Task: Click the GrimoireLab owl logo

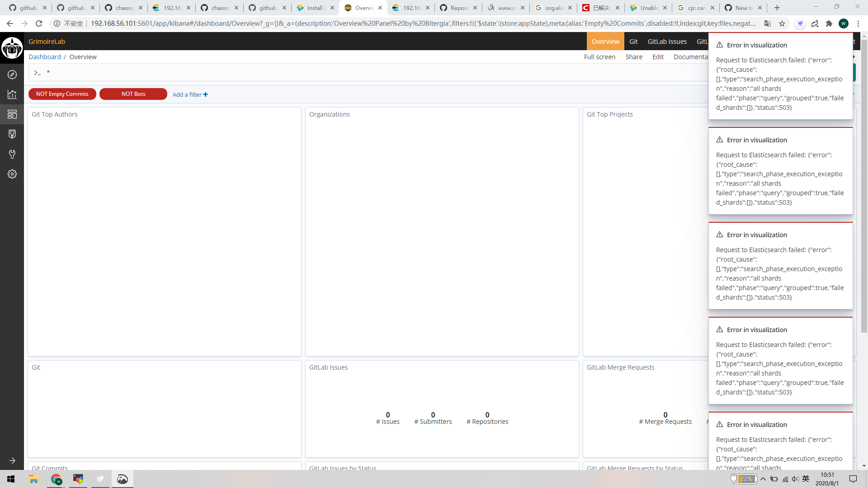Action: click(12, 48)
